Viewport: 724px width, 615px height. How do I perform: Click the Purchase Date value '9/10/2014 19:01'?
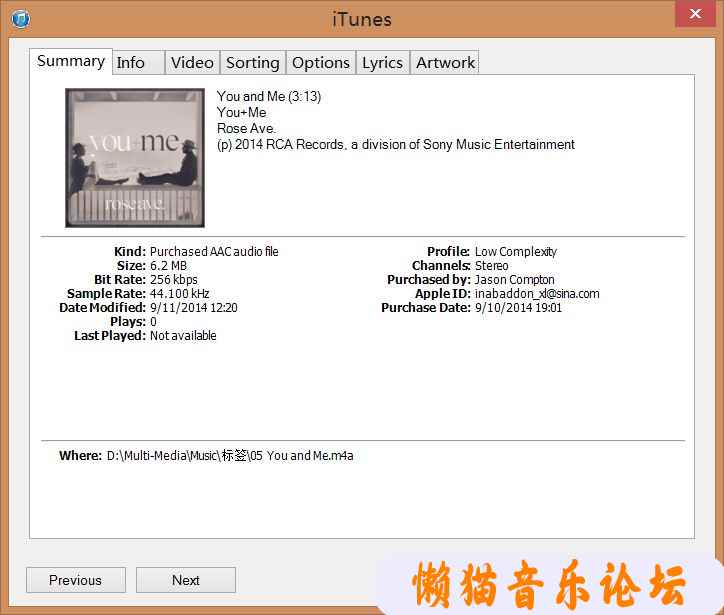519,308
